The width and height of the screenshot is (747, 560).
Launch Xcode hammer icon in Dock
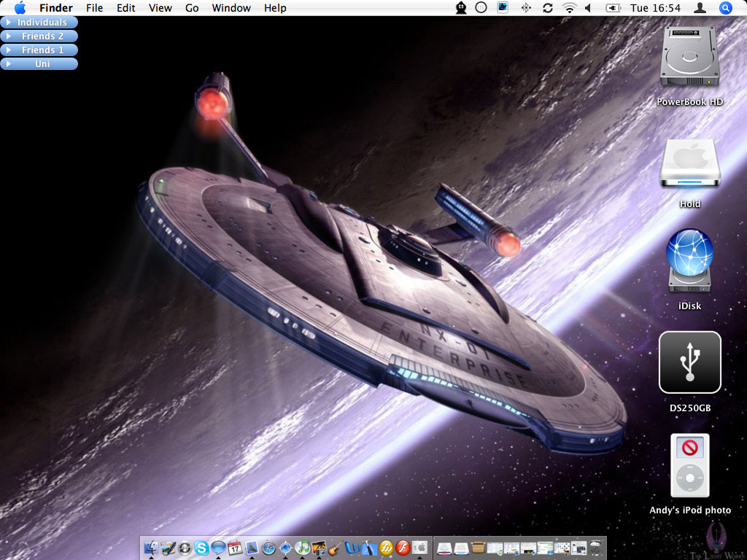pyautogui.click(x=369, y=548)
